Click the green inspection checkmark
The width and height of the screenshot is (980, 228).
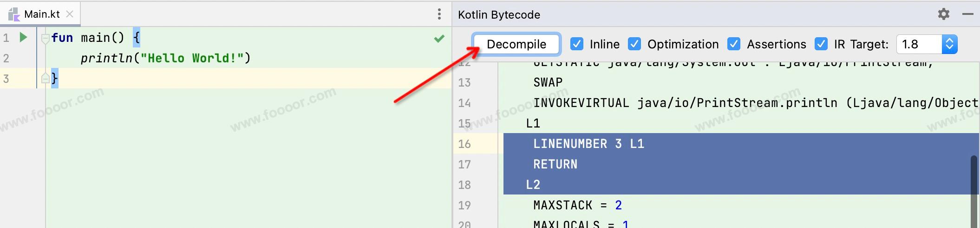pos(439,38)
